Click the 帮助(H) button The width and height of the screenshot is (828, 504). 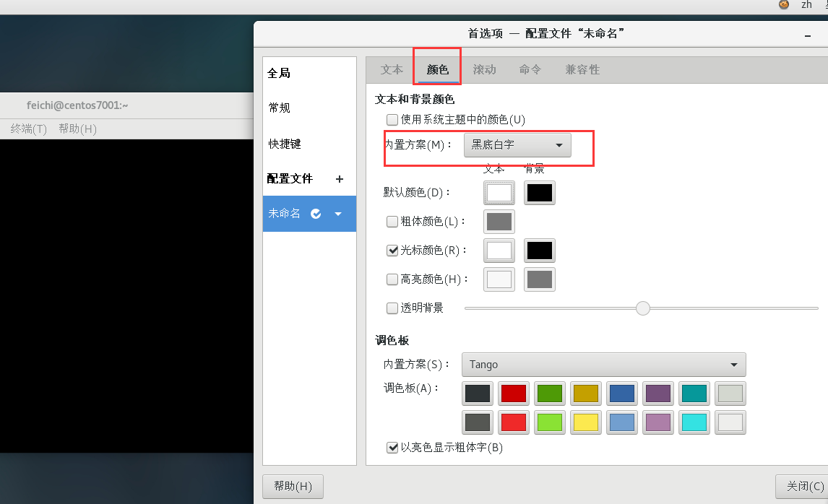[x=293, y=487]
